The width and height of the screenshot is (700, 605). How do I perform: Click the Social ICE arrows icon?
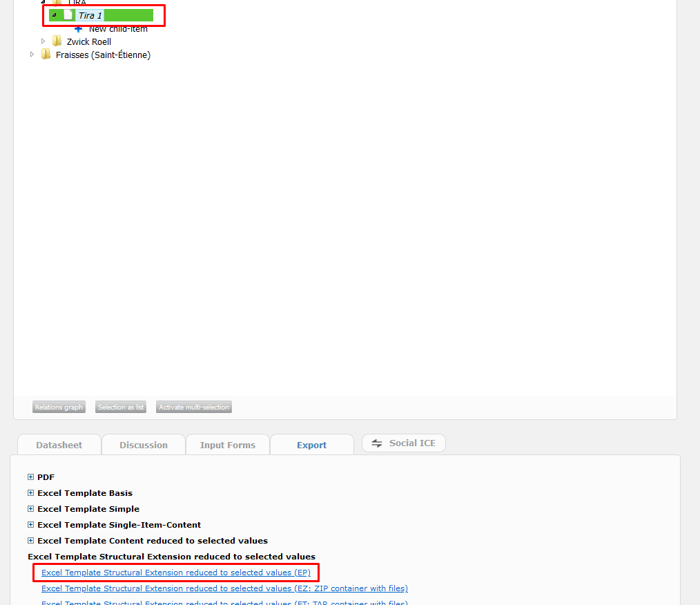click(377, 443)
